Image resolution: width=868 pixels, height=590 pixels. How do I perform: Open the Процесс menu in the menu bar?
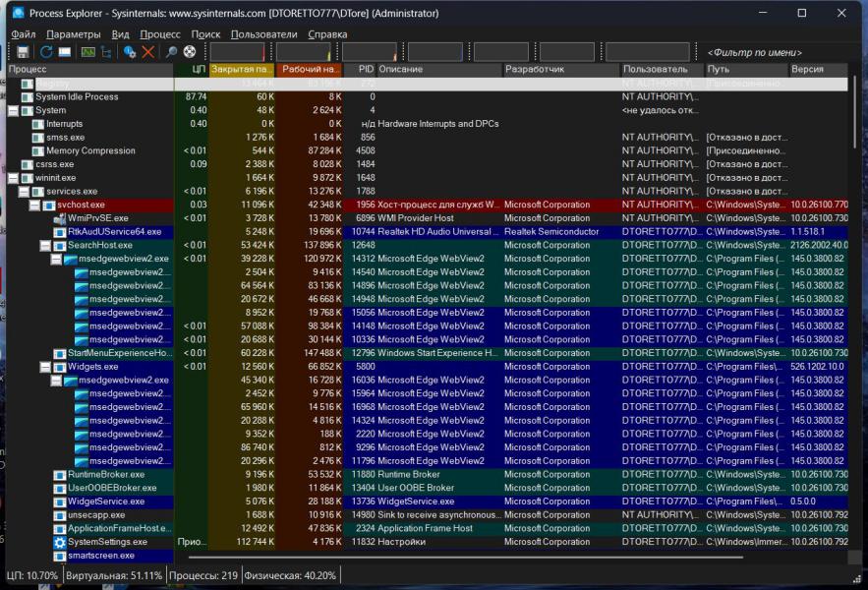[x=159, y=33]
